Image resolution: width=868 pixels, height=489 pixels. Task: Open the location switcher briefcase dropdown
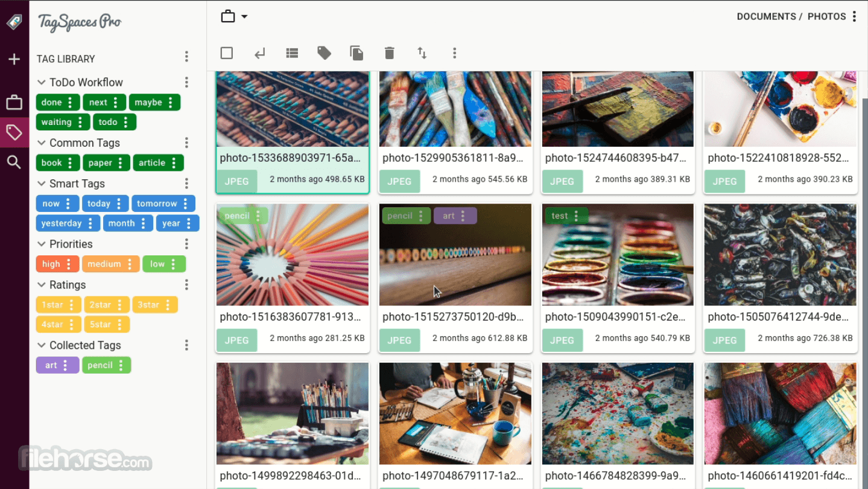point(234,17)
